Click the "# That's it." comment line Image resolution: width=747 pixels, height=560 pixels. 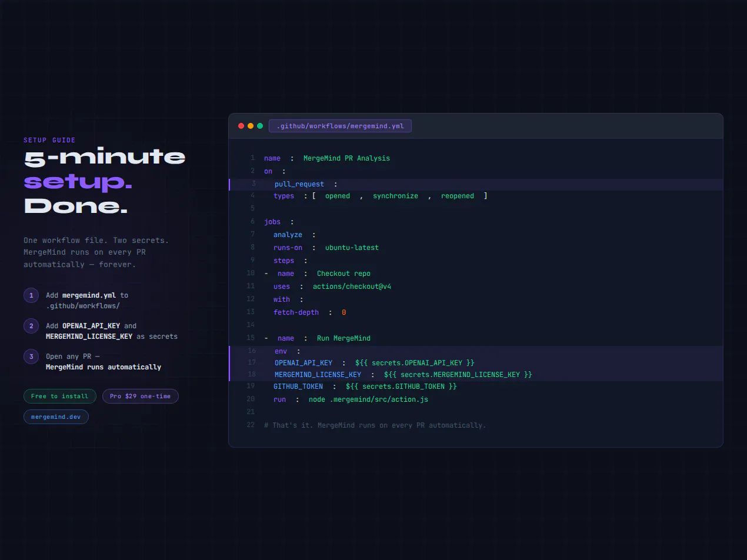(375, 425)
